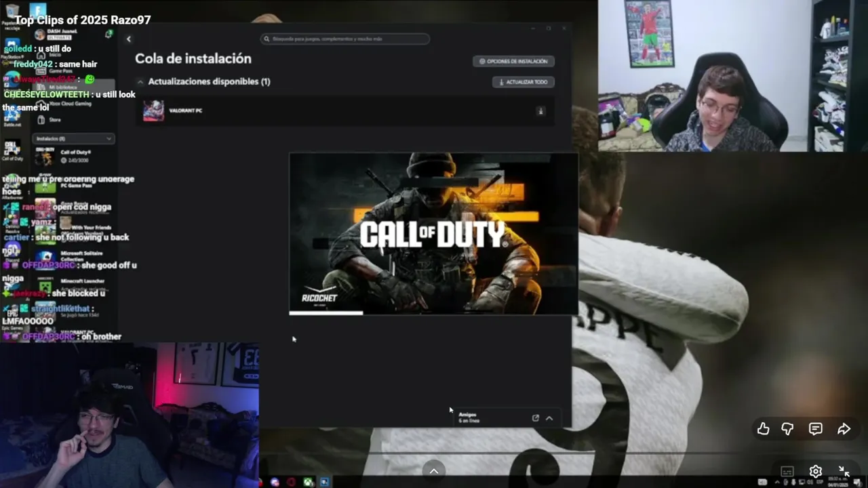Image resolution: width=868 pixels, height=488 pixels.
Task: Click the Actualizar todo button
Action: (x=523, y=82)
